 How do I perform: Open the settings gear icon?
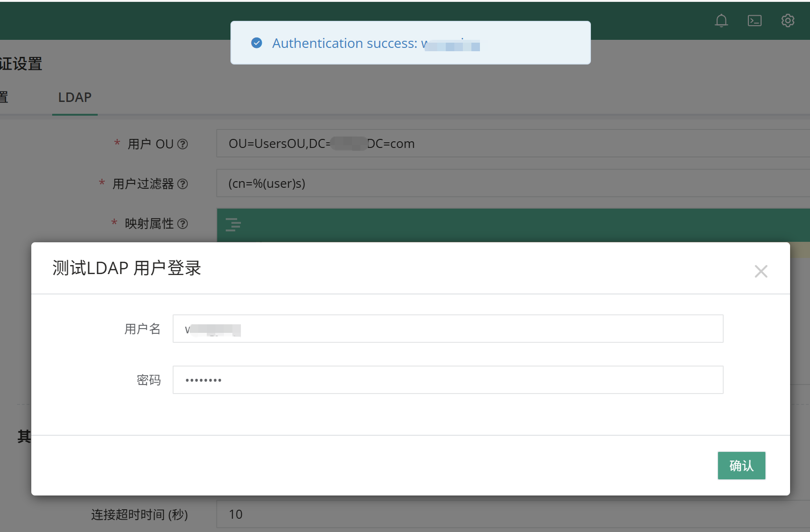788,20
